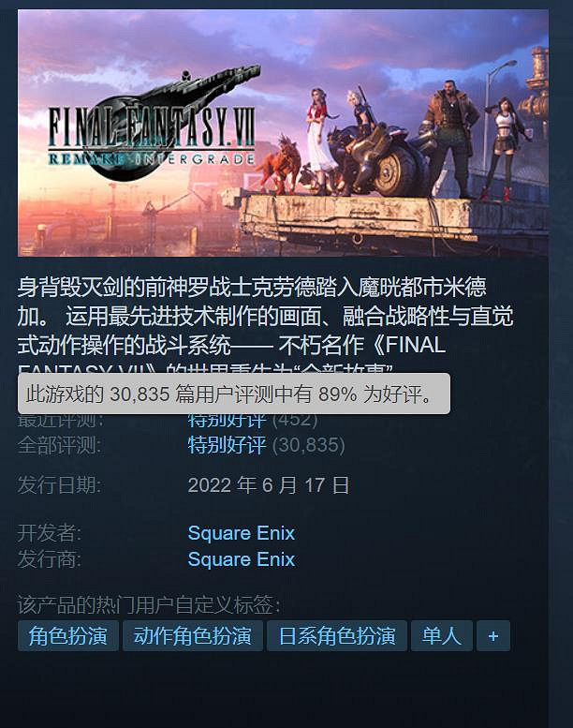Select the 角色扮演 tag
This screenshot has width=573, height=728.
tap(68, 635)
